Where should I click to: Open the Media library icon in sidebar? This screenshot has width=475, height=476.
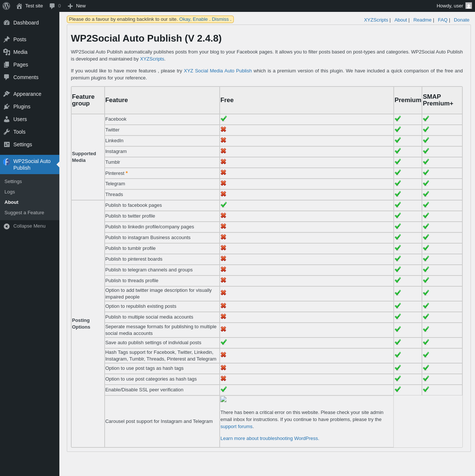click(7, 52)
